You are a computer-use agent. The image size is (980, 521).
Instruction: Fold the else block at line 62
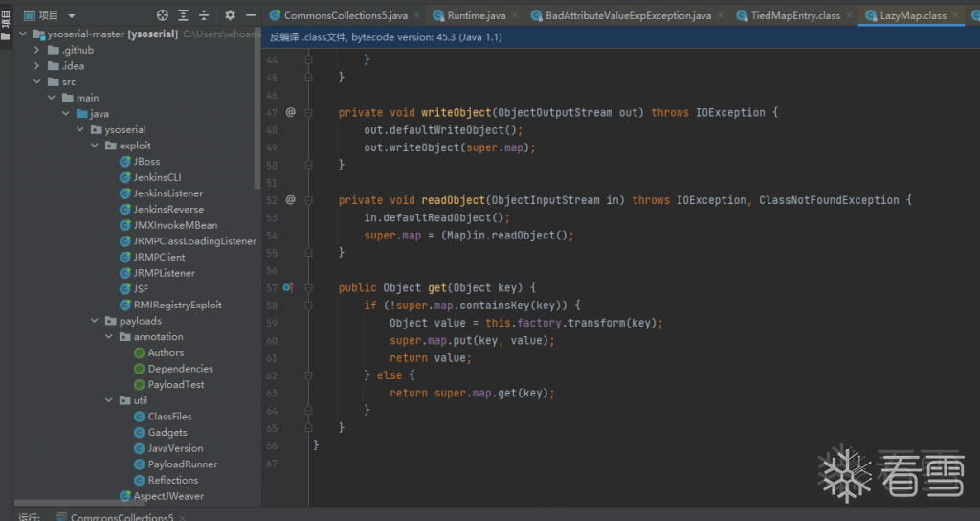point(309,375)
